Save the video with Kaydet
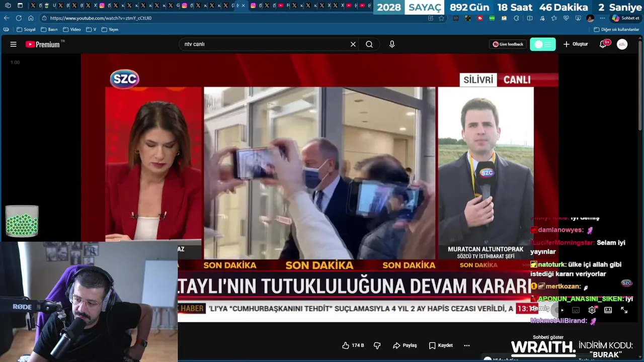The height and width of the screenshot is (362, 644). pos(441,345)
